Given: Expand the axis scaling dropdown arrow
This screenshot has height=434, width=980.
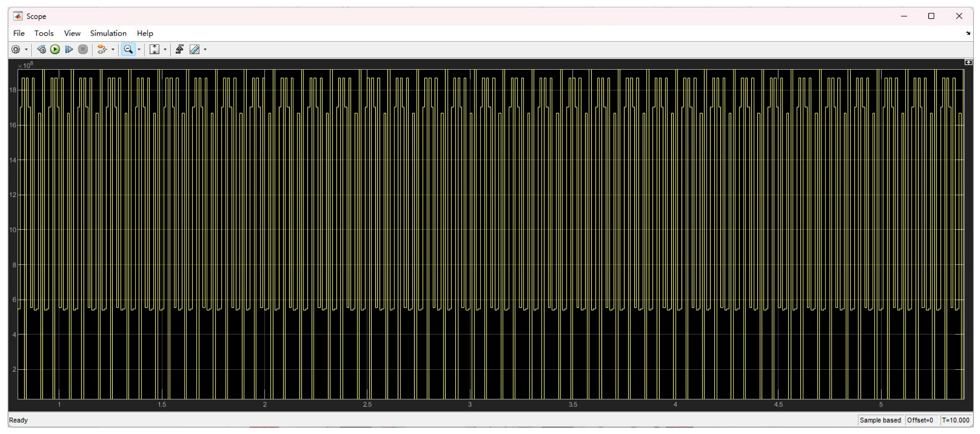Looking at the screenshot, I should pyautogui.click(x=165, y=50).
